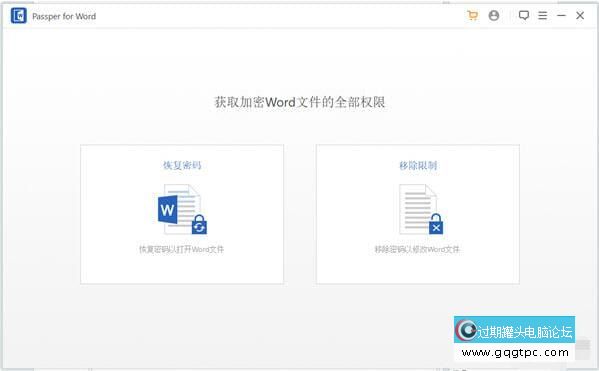Click the blue W Word badge icon
The height and width of the screenshot is (371, 599).
[x=167, y=209]
